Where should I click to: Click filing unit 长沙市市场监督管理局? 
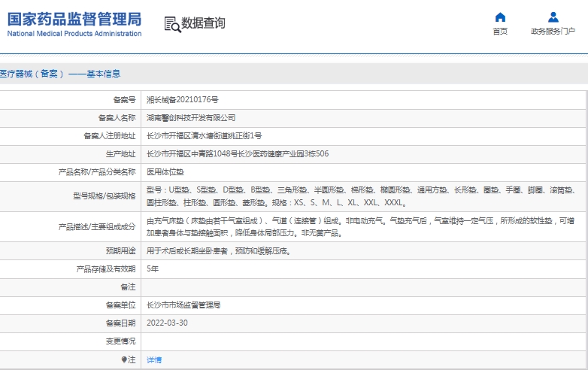coord(183,305)
